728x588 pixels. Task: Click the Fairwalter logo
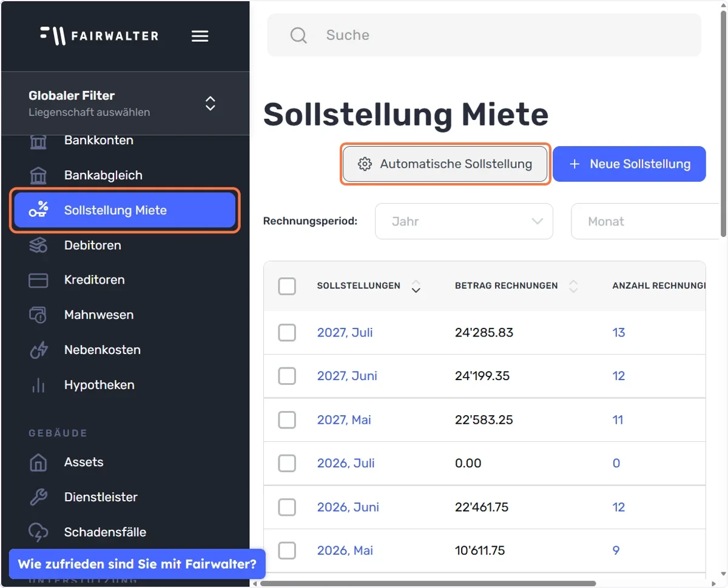99,36
